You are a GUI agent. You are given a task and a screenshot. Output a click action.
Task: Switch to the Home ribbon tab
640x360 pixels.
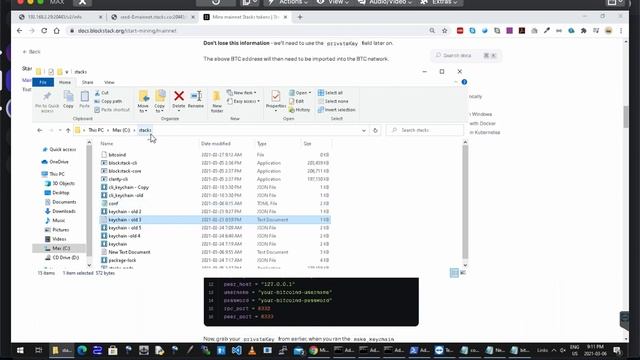(x=65, y=82)
